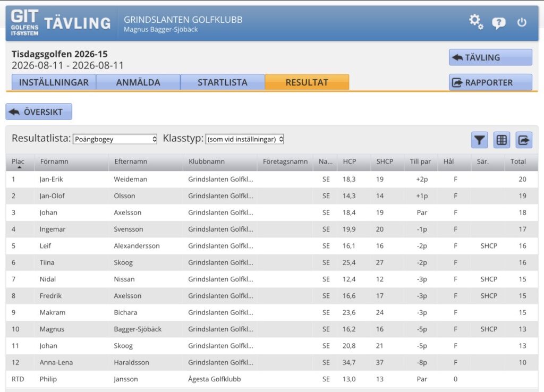Image resolution: width=544 pixels, height=392 pixels.
Task: Open the help question mark bubble
Action: coord(498,23)
